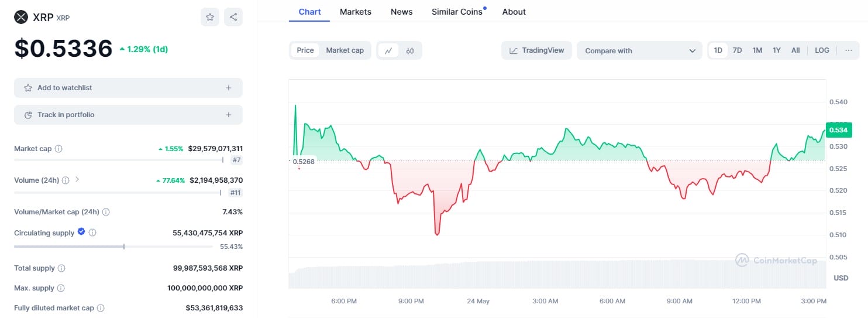Viewport: 868px width, 318px height.
Task: Click the TradingView button
Action: (536, 50)
